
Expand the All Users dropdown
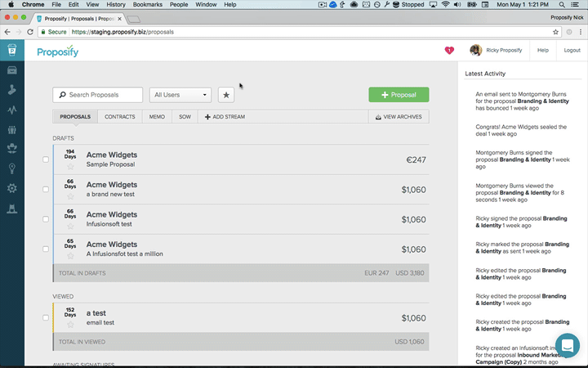pos(180,95)
